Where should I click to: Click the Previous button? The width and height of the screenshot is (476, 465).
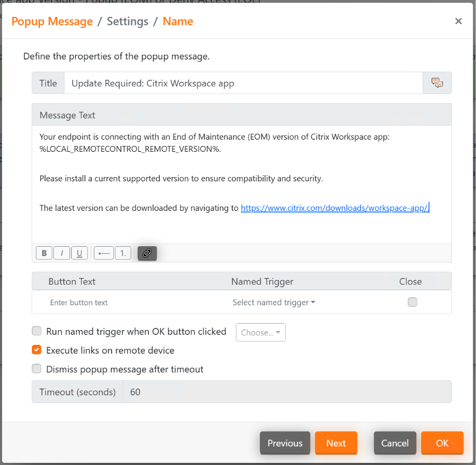tap(285, 443)
